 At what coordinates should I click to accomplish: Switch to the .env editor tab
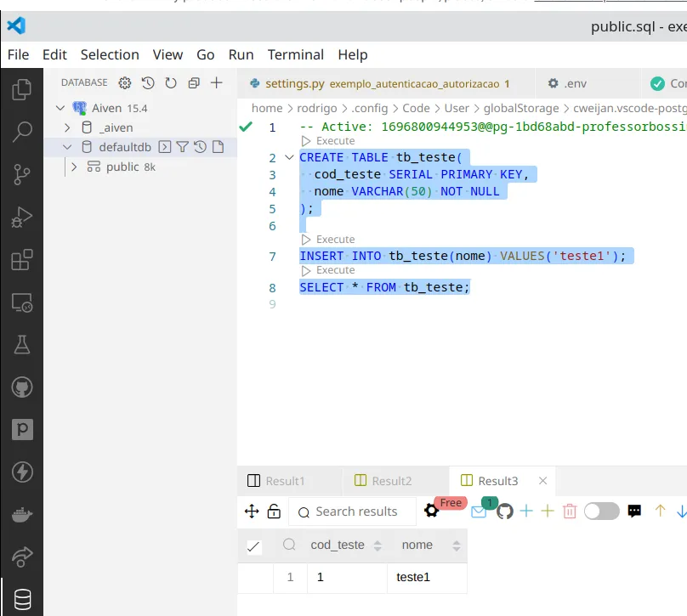pyautogui.click(x=588, y=83)
